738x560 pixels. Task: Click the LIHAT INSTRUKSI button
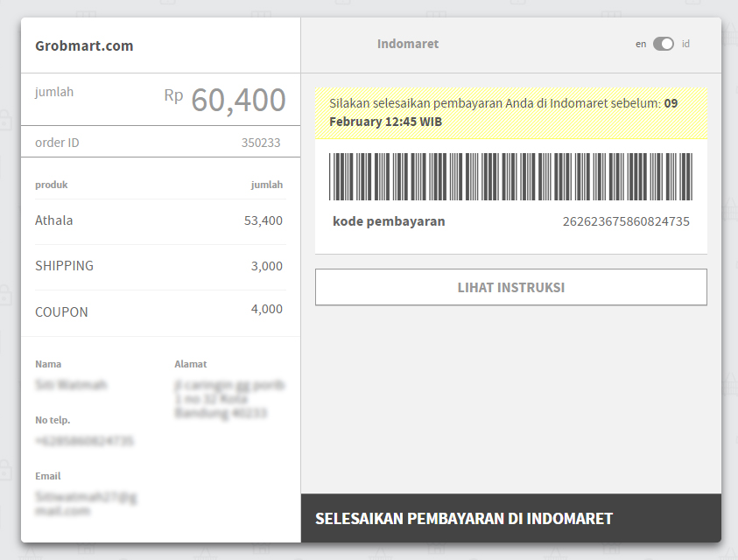pos(510,287)
